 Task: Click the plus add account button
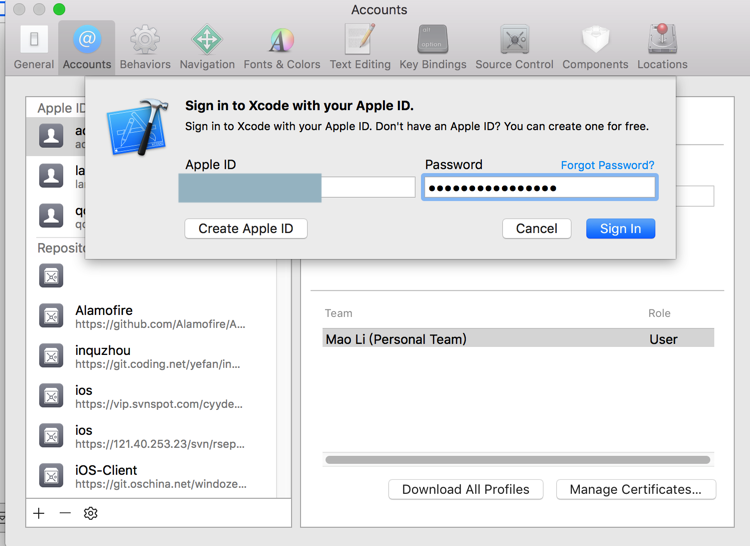(x=39, y=513)
